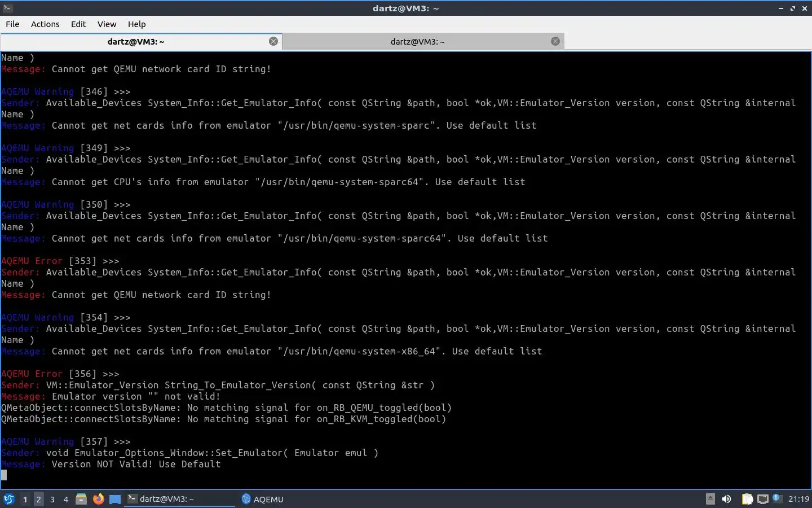Switch to workspace 3
Viewport: 812px width, 508px height.
[x=52, y=499]
